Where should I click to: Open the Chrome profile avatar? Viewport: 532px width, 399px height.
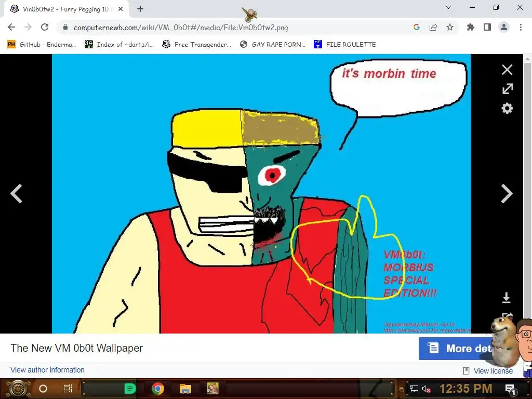pos(504,27)
